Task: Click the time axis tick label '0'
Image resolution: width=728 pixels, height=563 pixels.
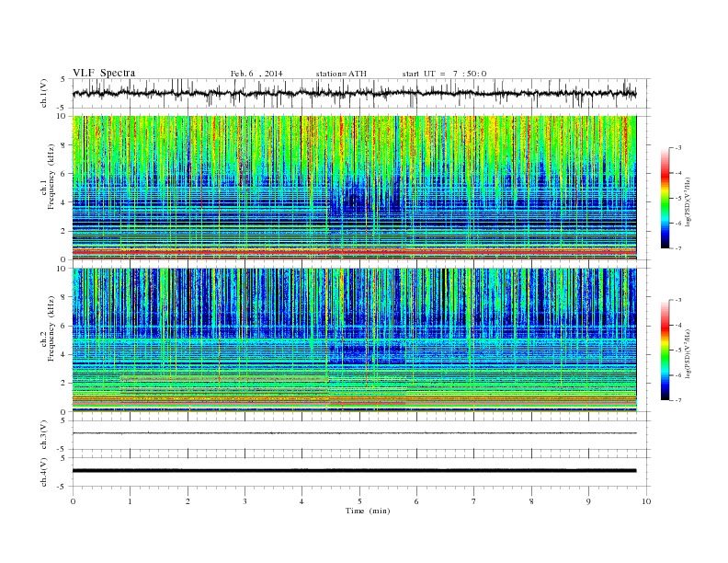Action: [73, 501]
